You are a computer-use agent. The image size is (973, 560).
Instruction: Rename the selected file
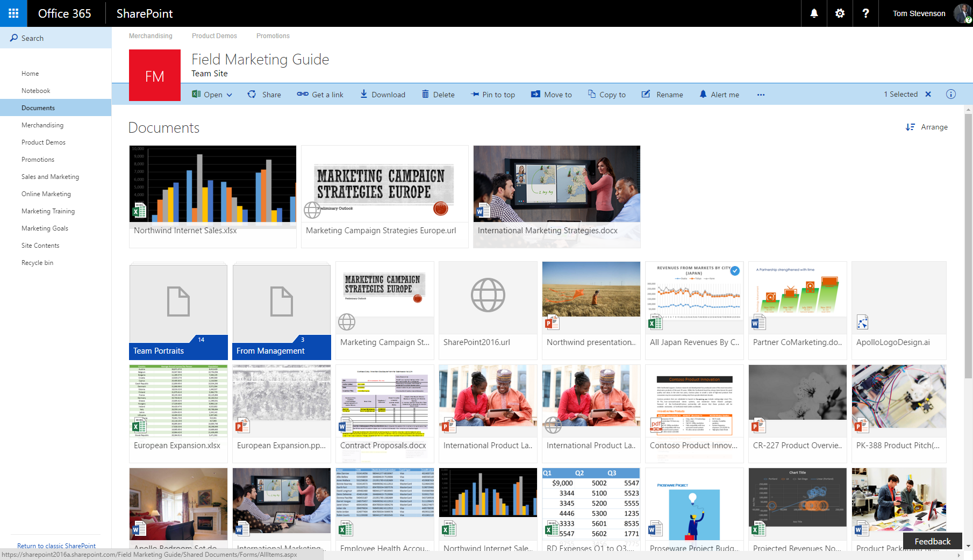pyautogui.click(x=662, y=94)
